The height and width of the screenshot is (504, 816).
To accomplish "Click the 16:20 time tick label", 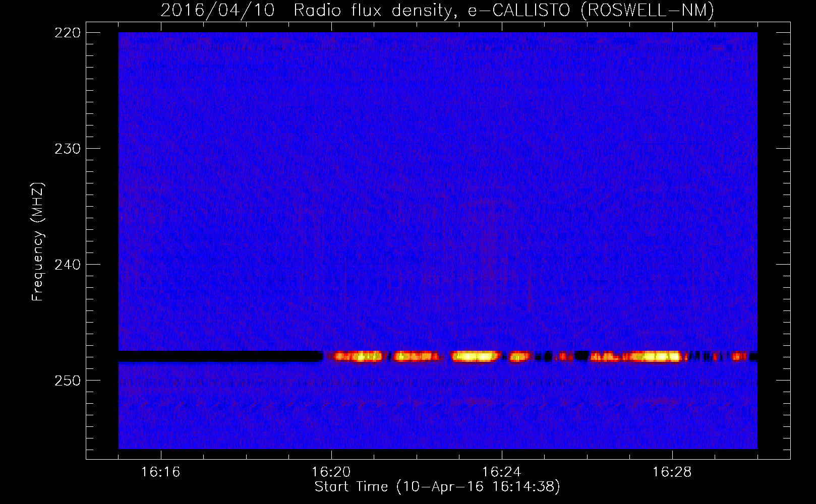I will tap(331, 472).
